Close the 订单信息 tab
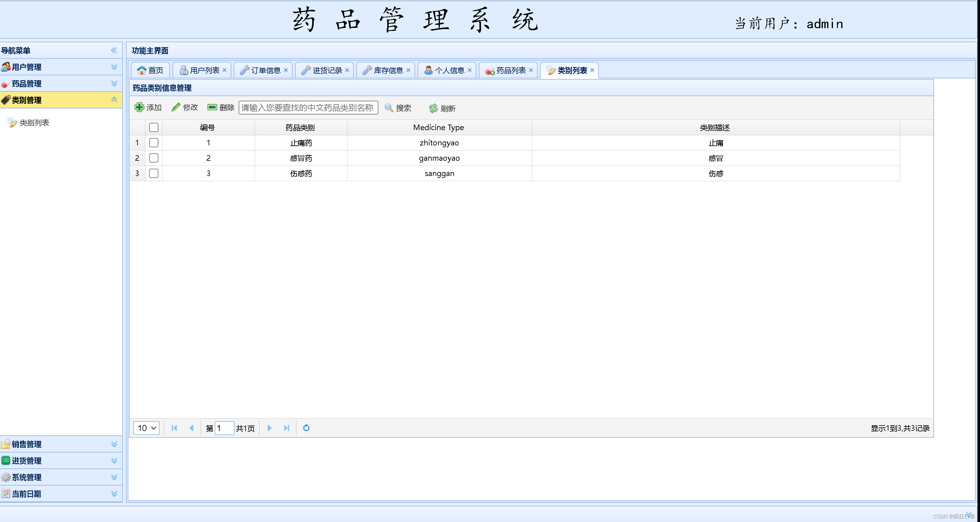The width and height of the screenshot is (980, 522). point(286,70)
